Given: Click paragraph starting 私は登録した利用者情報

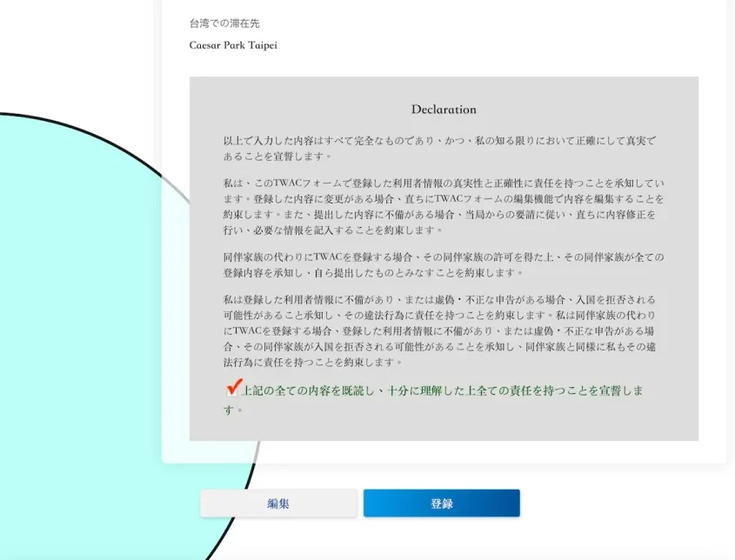Looking at the screenshot, I should pos(439,330).
